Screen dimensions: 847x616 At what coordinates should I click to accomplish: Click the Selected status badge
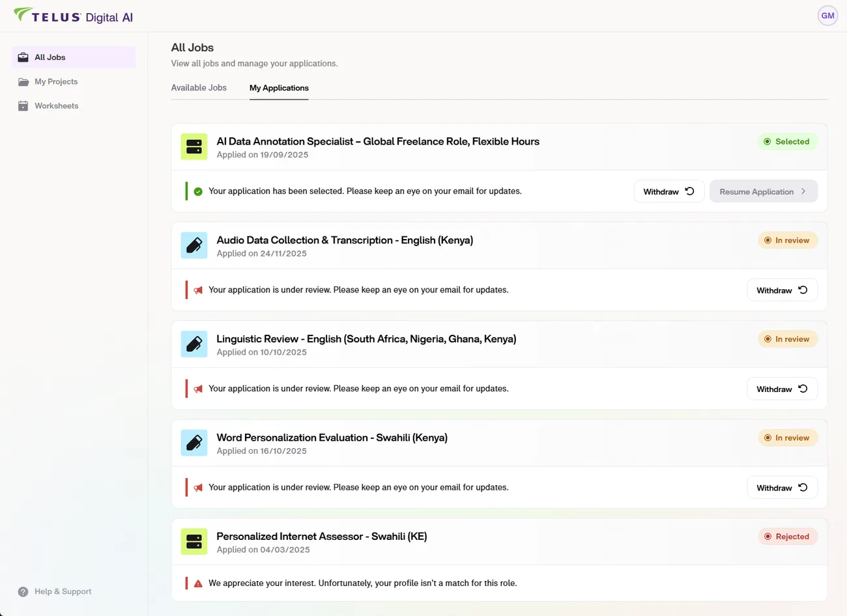point(787,141)
